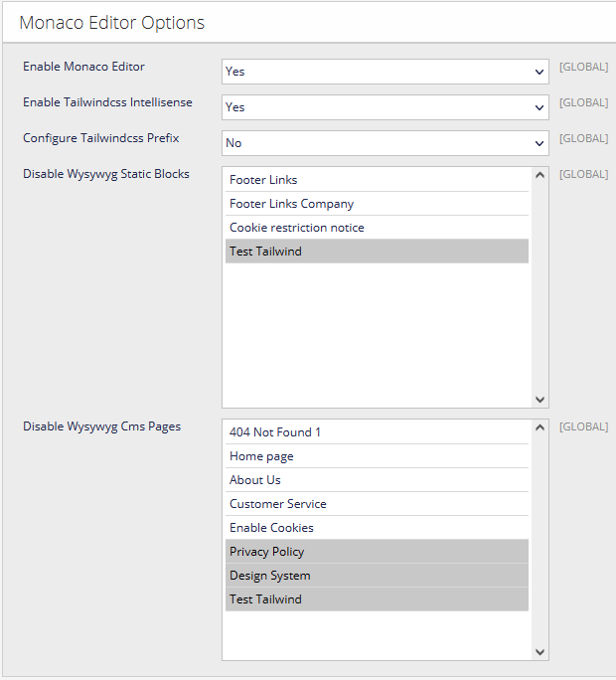The height and width of the screenshot is (680, 616).
Task: Select Design System page option
Action: (x=377, y=576)
